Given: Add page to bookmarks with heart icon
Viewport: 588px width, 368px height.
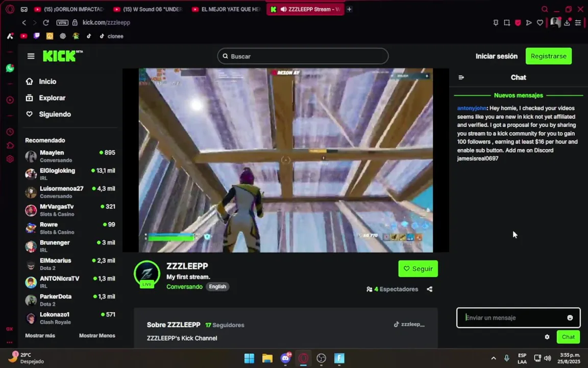Looking at the screenshot, I should click(x=540, y=22).
